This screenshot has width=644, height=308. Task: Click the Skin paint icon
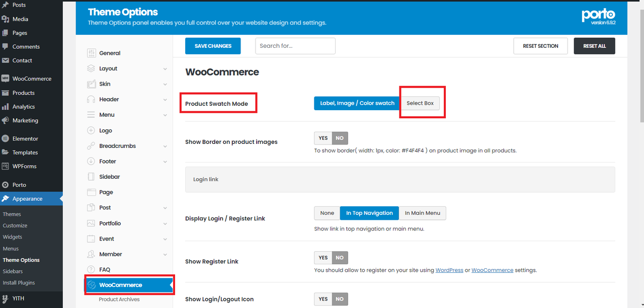click(91, 84)
